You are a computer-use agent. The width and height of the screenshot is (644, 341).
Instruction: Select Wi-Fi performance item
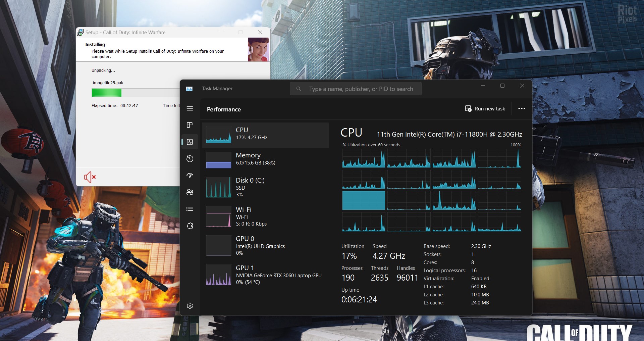click(x=265, y=216)
